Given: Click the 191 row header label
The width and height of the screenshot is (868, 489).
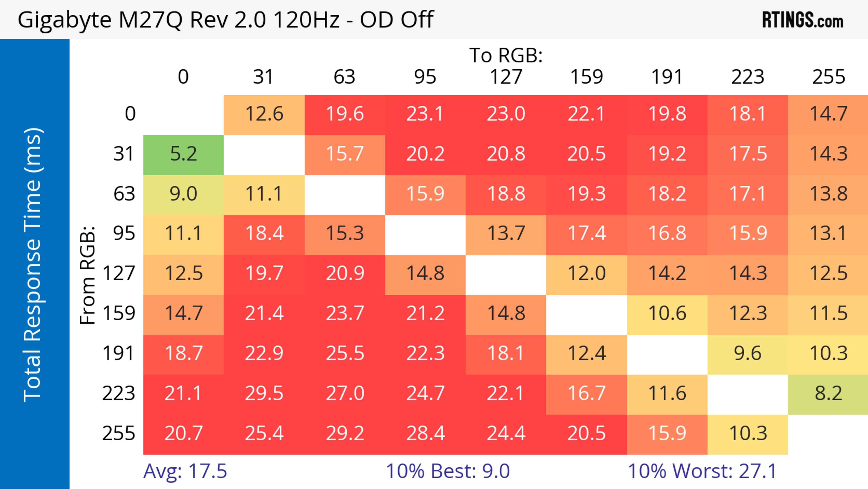Looking at the screenshot, I should tap(119, 354).
